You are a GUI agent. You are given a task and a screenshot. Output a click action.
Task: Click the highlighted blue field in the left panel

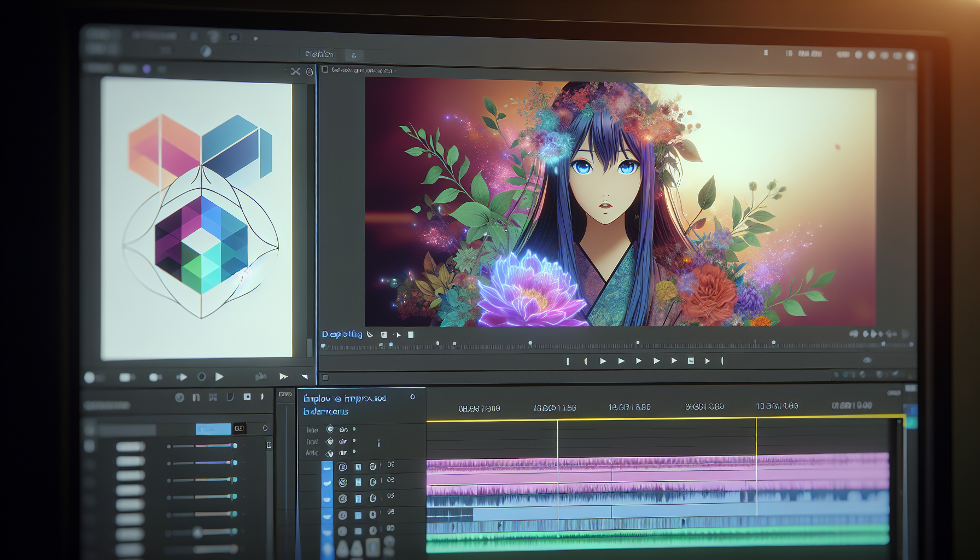(x=213, y=429)
